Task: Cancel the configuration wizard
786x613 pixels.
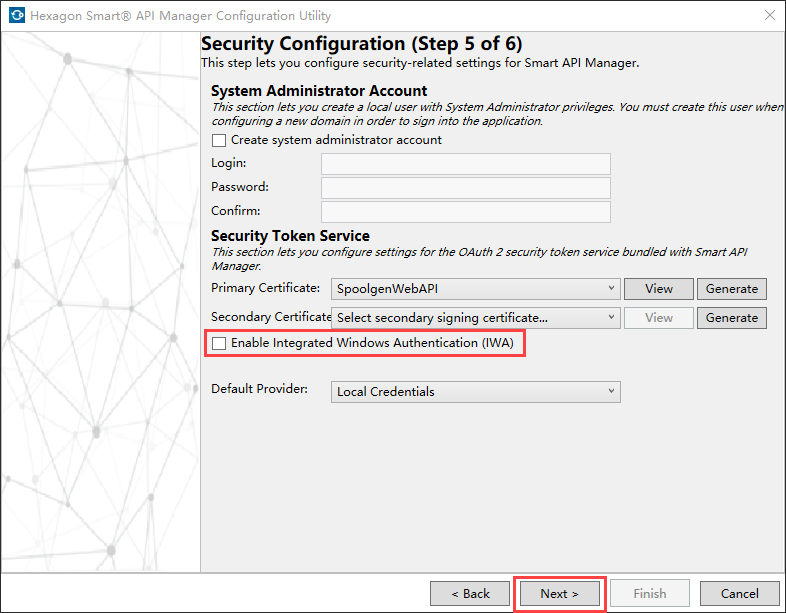Action: pos(739,593)
